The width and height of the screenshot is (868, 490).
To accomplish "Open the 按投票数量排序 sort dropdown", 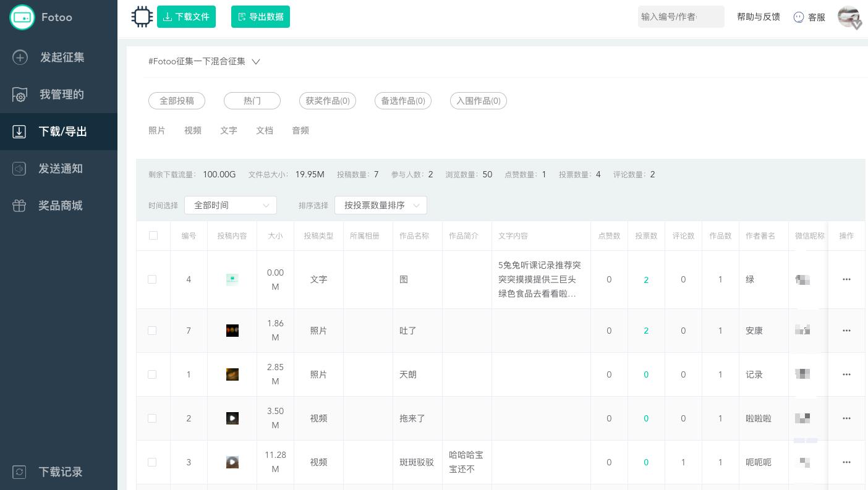I will point(381,205).
